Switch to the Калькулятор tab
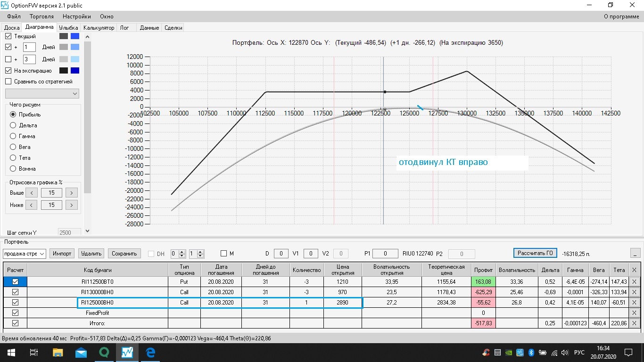644x362 pixels. tap(99, 28)
